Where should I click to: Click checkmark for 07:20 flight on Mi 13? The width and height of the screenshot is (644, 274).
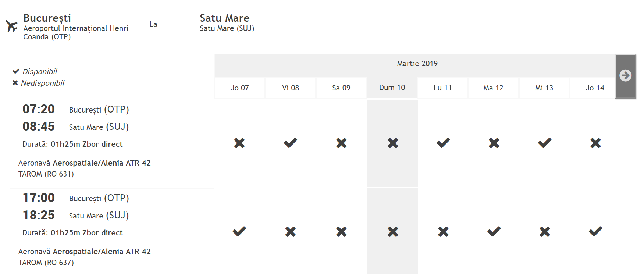tap(545, 143)
